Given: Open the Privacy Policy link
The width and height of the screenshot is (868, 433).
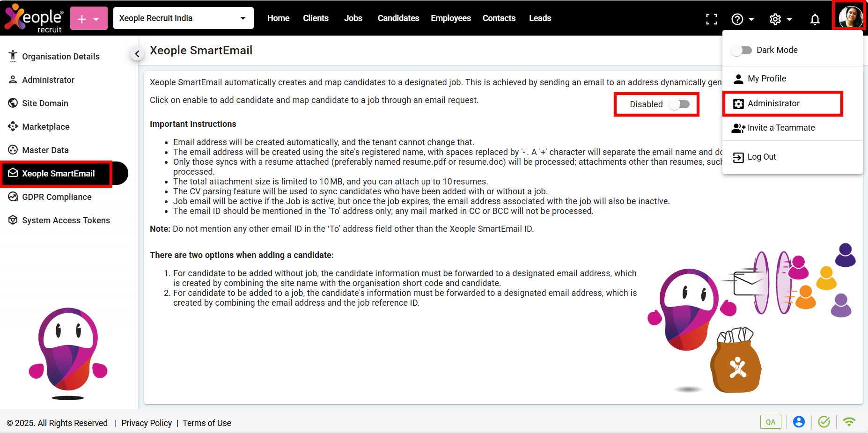Looking at the screenshot, I should [147, 423].
